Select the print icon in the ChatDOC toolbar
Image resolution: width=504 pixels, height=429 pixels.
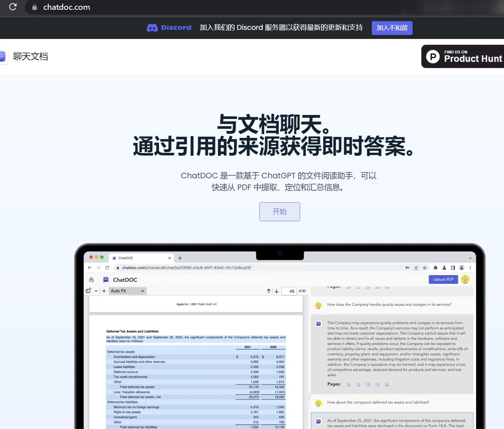[91, 279]
